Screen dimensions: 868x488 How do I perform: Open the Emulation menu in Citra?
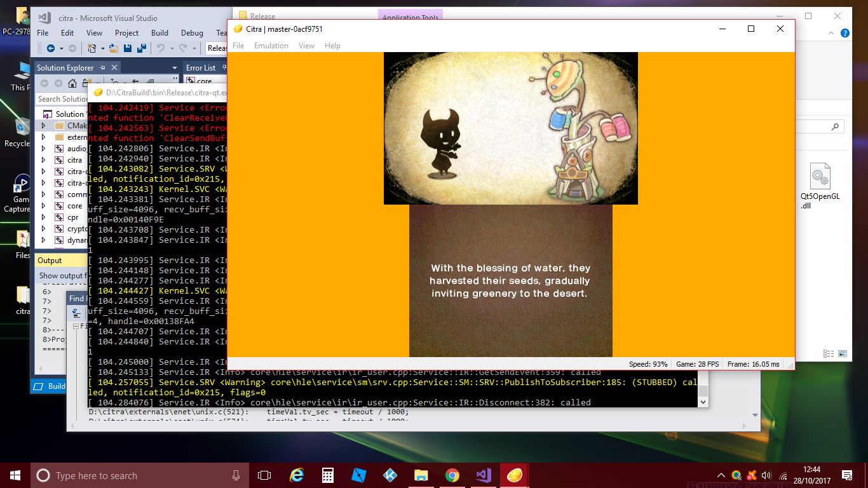[x=271, y=46]
